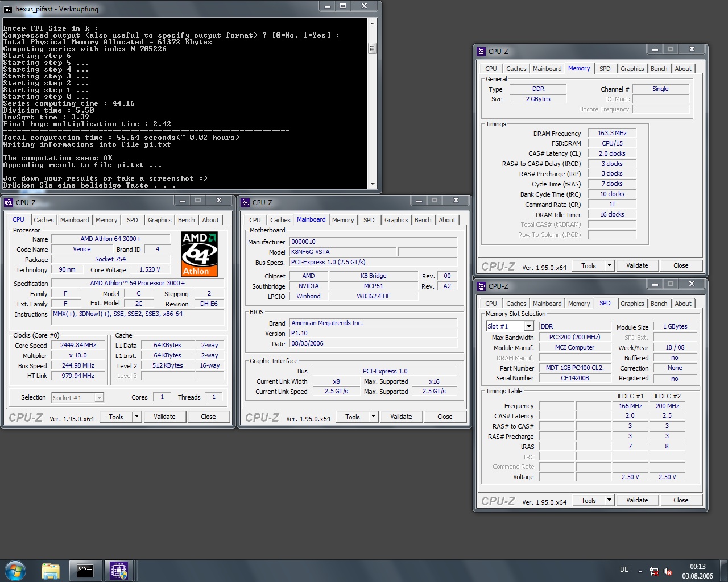
Task: Click Validate in Mainboard window
Action: pos(401,417)
